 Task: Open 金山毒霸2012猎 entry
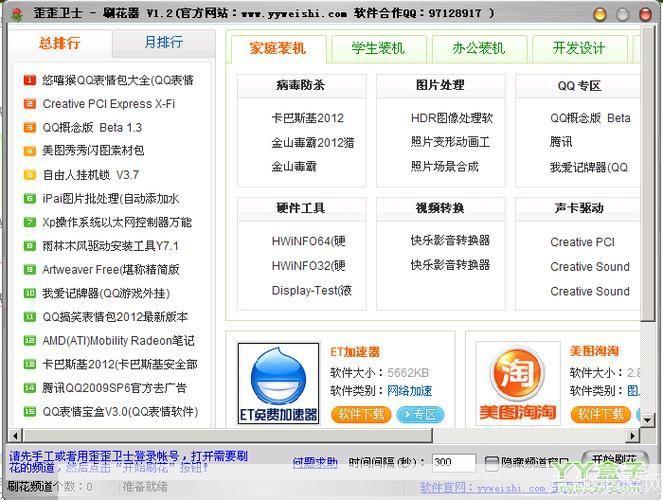tap(313, 142)
